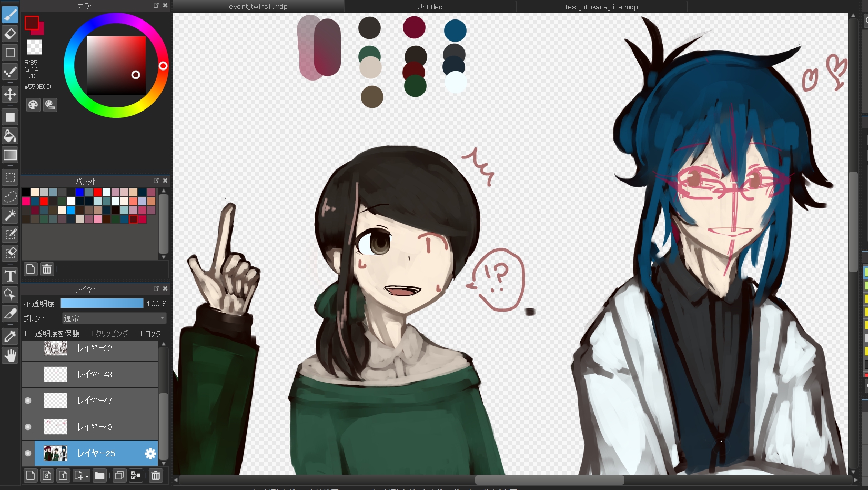Screen dimensions: 868x490
Task: Open the test_utukana_title.mdp tab
Action: (x=601, y=7)
